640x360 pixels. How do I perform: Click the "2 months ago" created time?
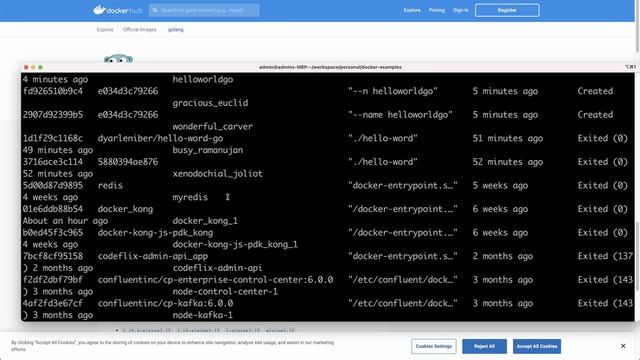pyautogui.click(x=503, y=256)
